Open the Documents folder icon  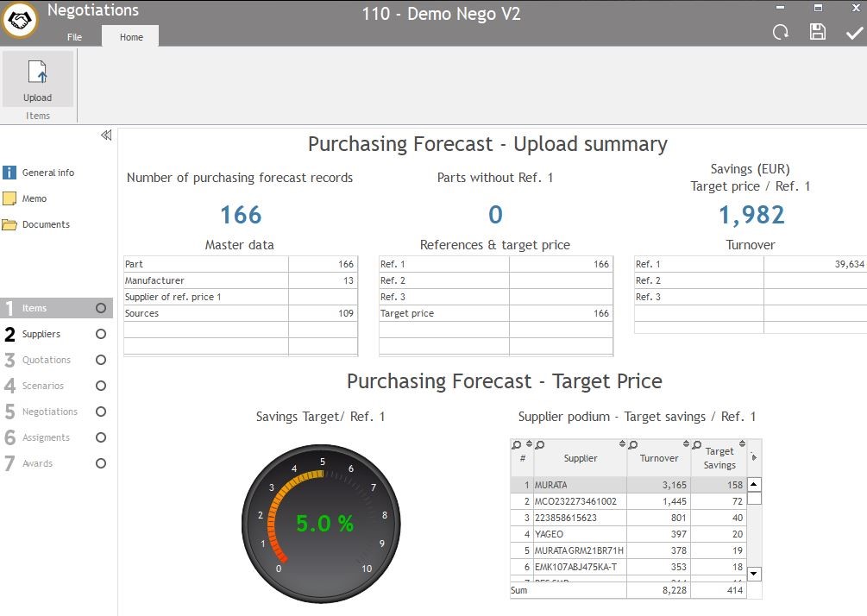tap(9, 224)
